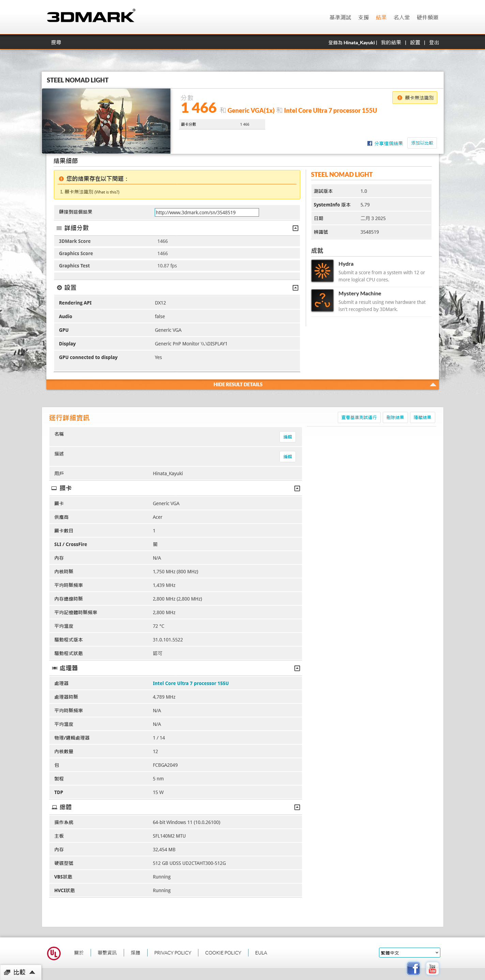
Task: Click 編輯 button in 描述 row
Action: click(x=287, y=456)
